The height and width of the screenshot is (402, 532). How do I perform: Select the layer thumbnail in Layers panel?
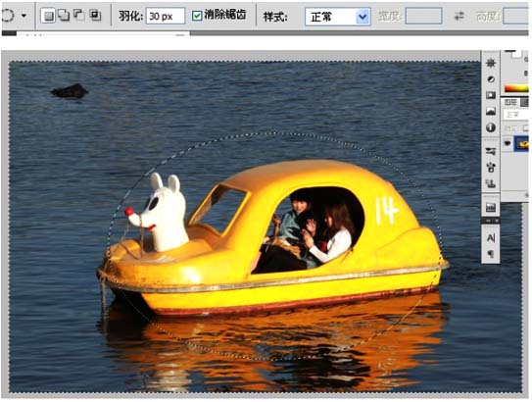pyautogui.click(x=521, y=143)
